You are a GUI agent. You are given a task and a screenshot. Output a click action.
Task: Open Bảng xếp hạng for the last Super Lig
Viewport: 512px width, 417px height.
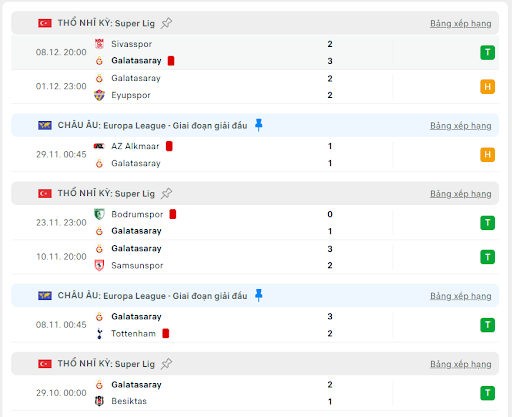point(461,364)
